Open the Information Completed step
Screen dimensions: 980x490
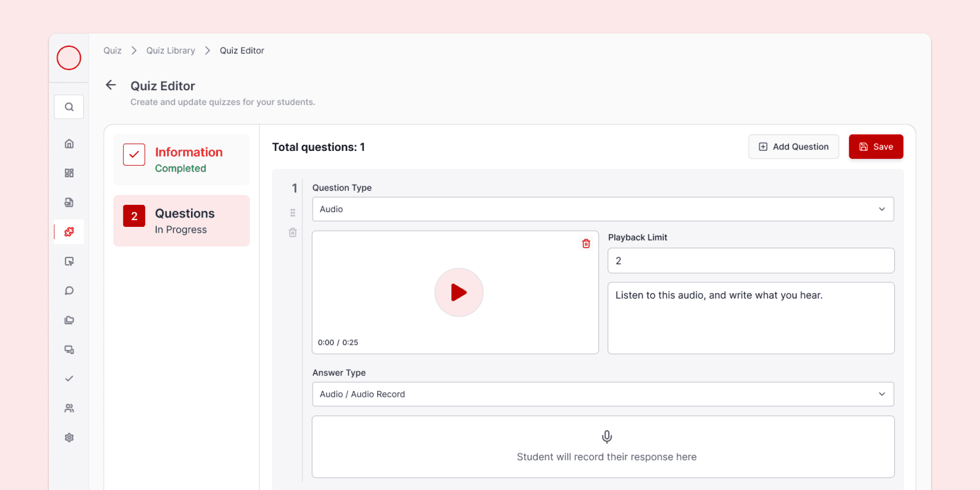click(x=182, y=160)
